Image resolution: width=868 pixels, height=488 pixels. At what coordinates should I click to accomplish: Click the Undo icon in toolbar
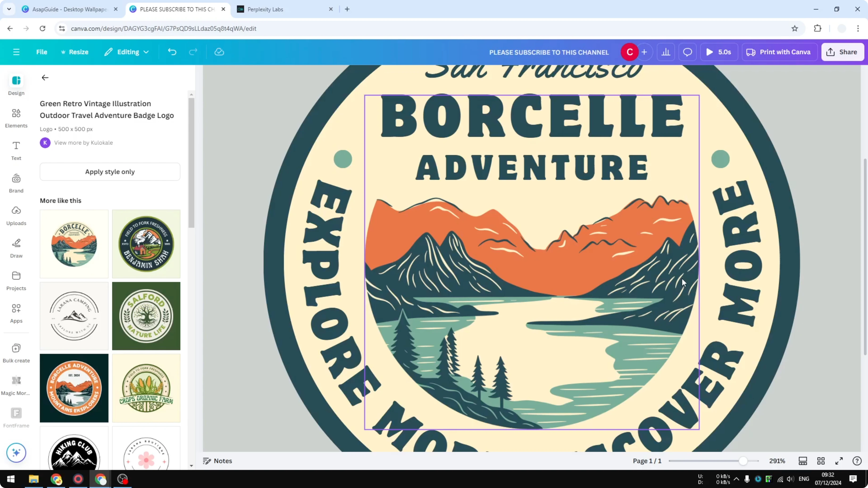[172, 52]
